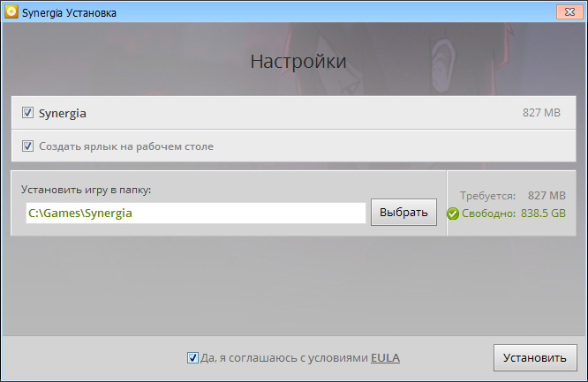The image size is (588, 382).
Task: Close the Synergia Установка window
Action: point(569,12)
